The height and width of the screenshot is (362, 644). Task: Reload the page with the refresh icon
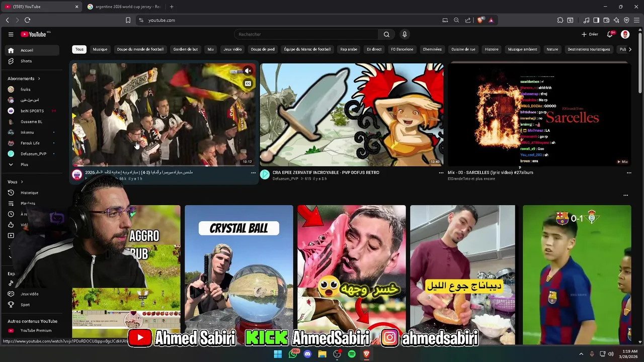click(27, 20)
